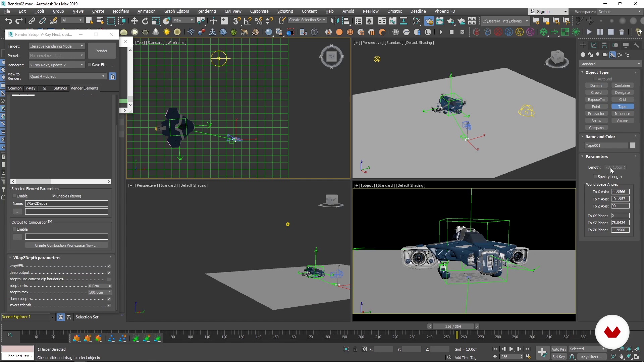
Task: Select the Lights category icon in Create panel
Action: [598, 55]
